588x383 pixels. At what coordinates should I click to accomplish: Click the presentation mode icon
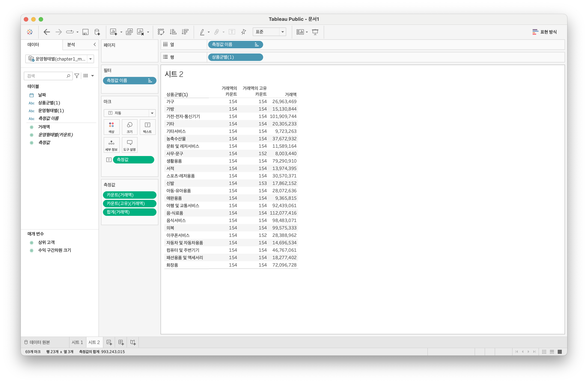pyautogui.click(x=315, y=32)
